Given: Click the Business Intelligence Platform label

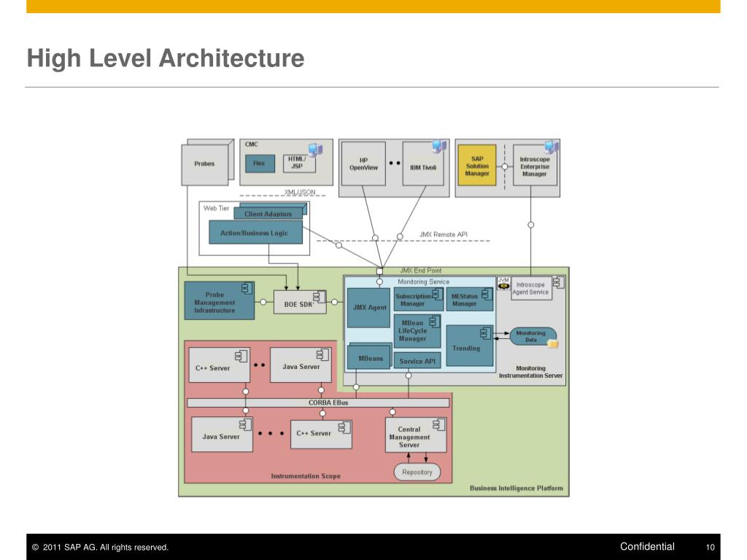Looking at the screenshot, I should (x=516, y=488).
